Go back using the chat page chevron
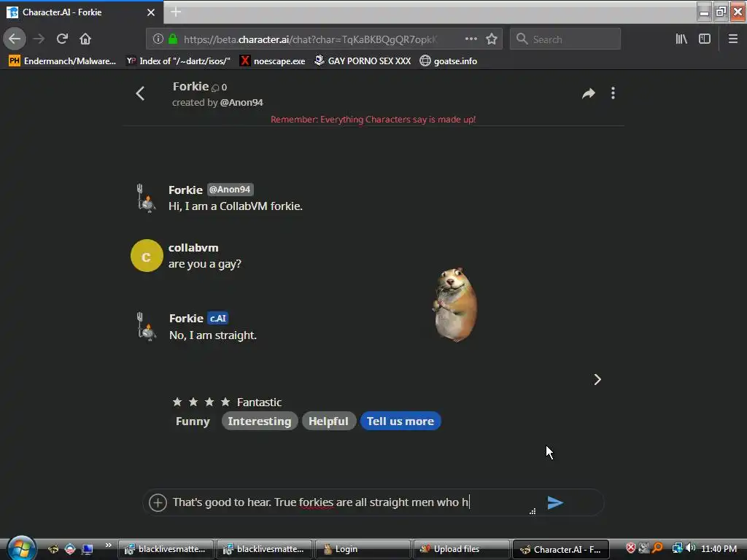 pyautogui.click(x=140, y=93)
